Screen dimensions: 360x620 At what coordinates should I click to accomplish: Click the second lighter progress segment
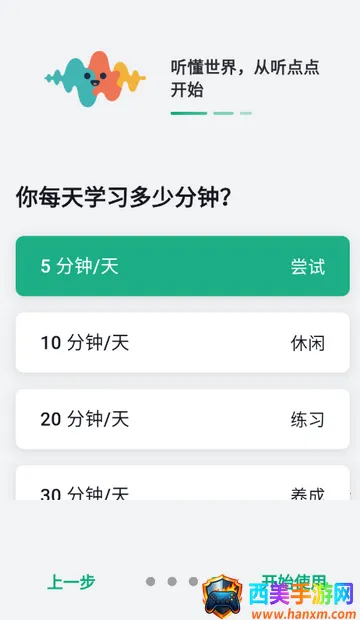tap(224, 113)
